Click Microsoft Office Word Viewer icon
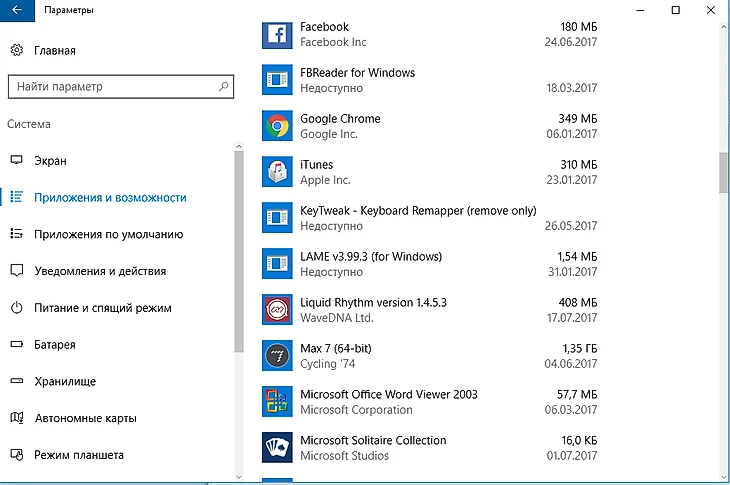Screen dimensions: 730x485 [x=276, y=402]
